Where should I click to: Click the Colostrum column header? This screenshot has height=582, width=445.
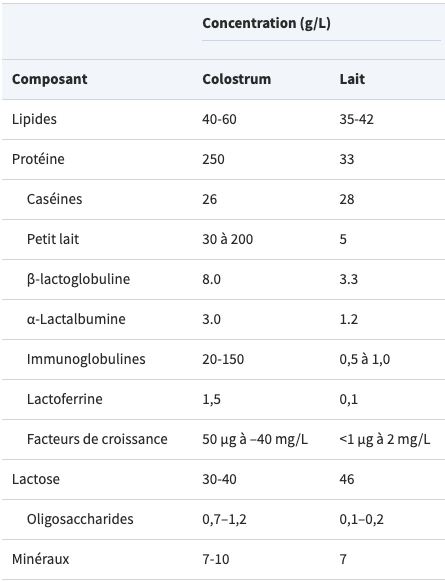pyautogui.click(x=236, y=79)
